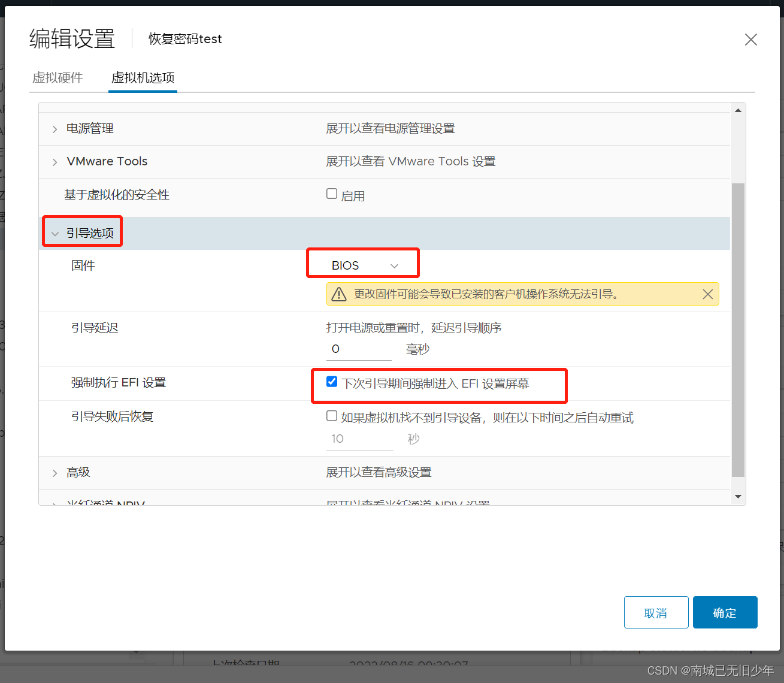Click the retry seconds field showing 10
The width and height of the screenshot is (784, 683).
pyautogui.click(x=359, y=439)
